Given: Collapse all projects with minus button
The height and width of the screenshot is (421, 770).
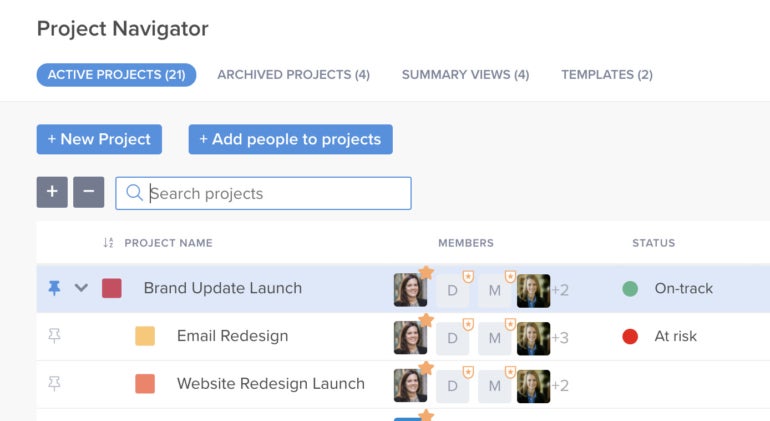Looking at the screenshot, I should click(x=88, y=192).
